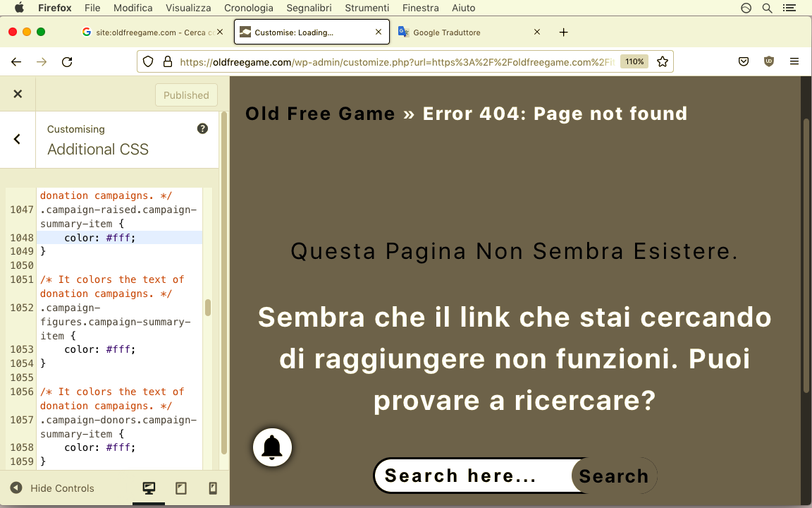Open the Finestra menu
The image size is (812, 508).
(x=421, y=8)
